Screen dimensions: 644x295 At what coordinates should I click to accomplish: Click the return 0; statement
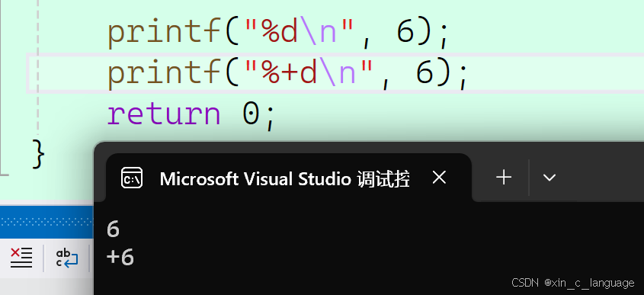pos(191,114)
